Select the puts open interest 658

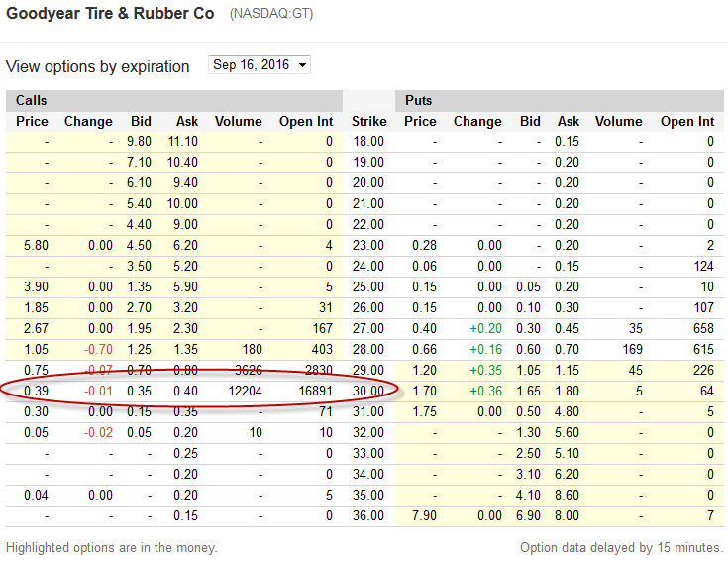(x=703, y=328)
